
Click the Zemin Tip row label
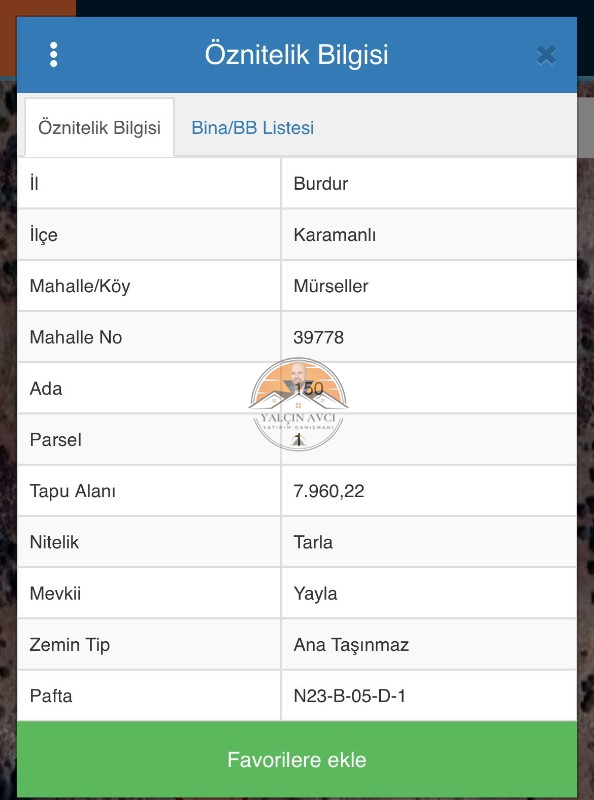coord(70,645)
